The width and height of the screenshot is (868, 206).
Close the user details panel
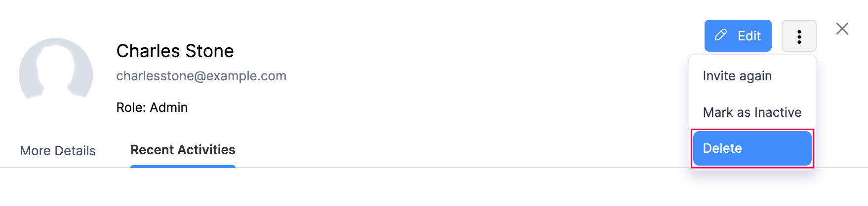(x=842, y=29)
